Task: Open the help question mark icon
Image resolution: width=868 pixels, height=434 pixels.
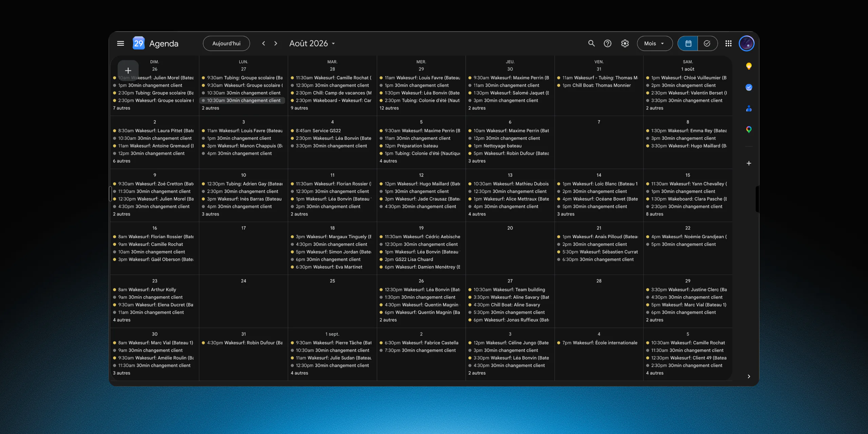Action: [x=608, y=43]
